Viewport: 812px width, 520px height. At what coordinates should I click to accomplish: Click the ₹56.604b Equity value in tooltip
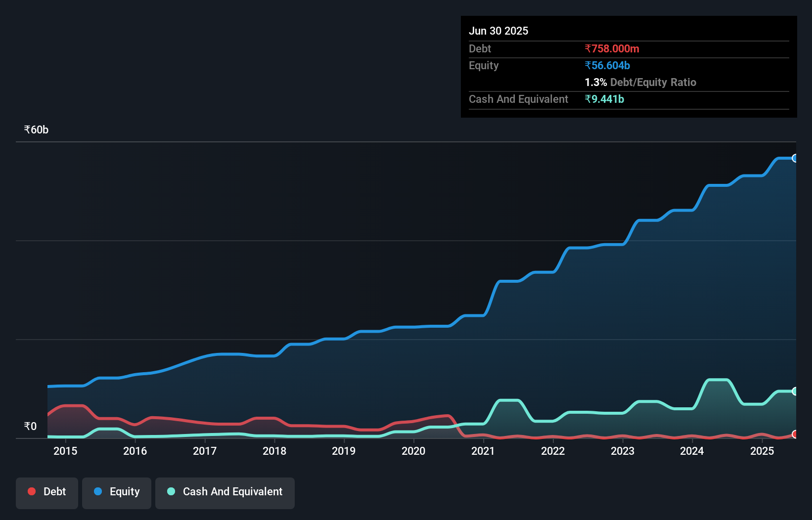click(x=607, y=66)
